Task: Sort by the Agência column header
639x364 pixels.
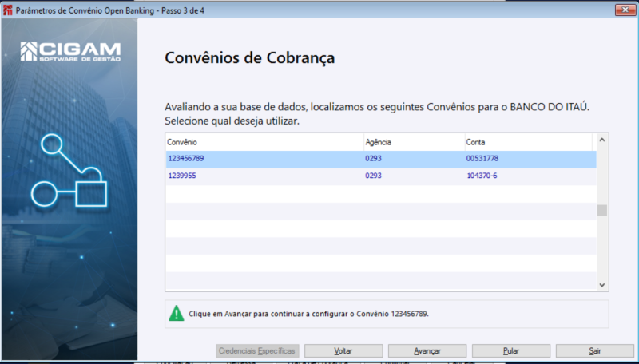Action: (x=414, y=143)
